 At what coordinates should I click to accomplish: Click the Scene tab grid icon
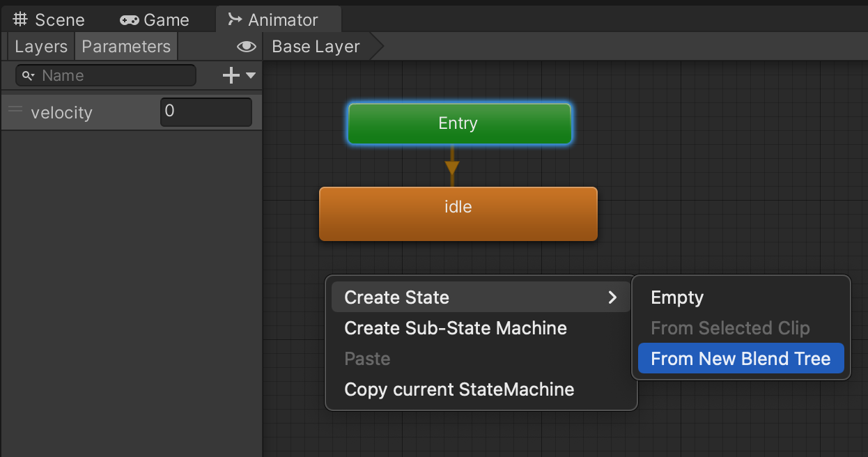point(21,20)
